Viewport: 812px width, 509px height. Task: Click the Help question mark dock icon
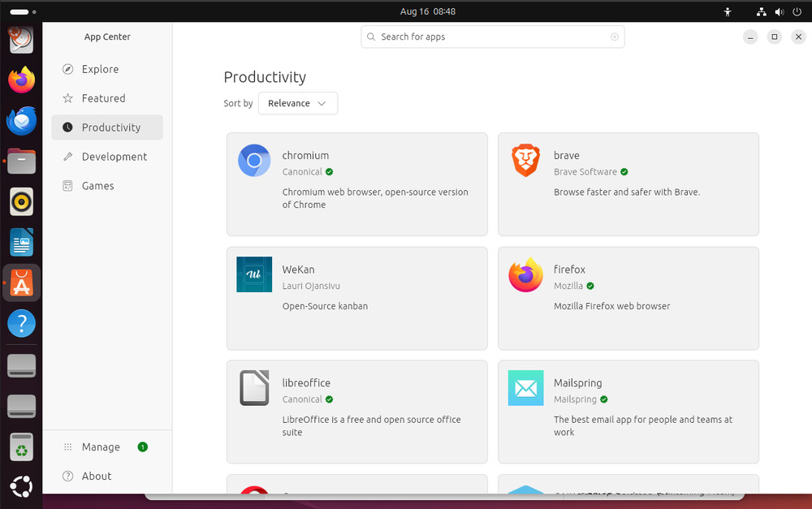(x=20, y=323)
